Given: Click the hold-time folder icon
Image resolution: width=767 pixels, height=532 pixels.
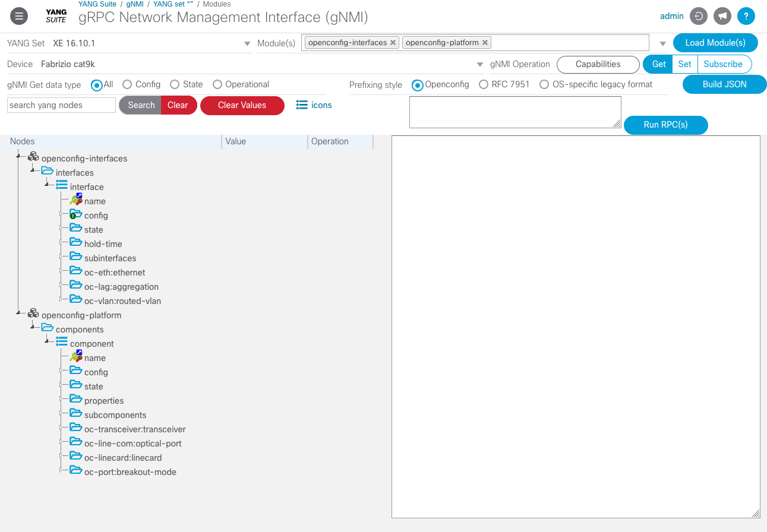Looking at the screenshot, I should click(75, 243).
